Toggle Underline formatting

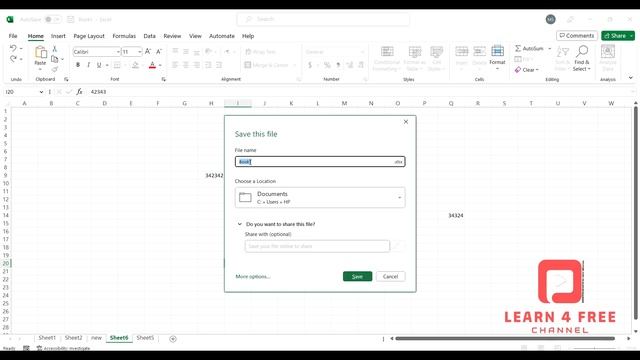[99, 65]
